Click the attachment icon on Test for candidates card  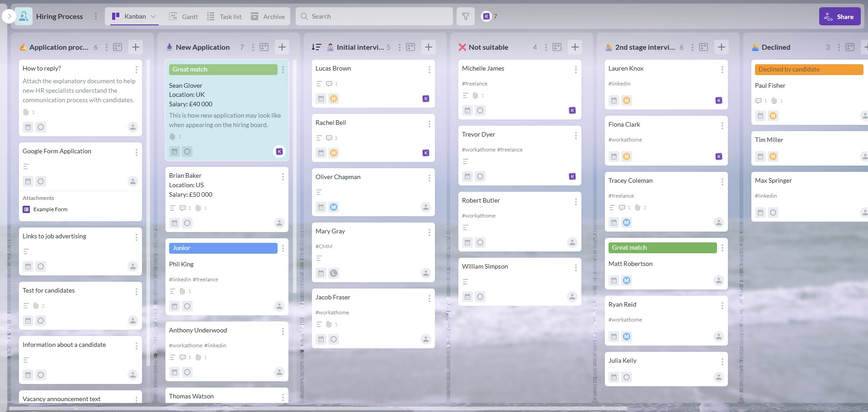click(36, 305)
